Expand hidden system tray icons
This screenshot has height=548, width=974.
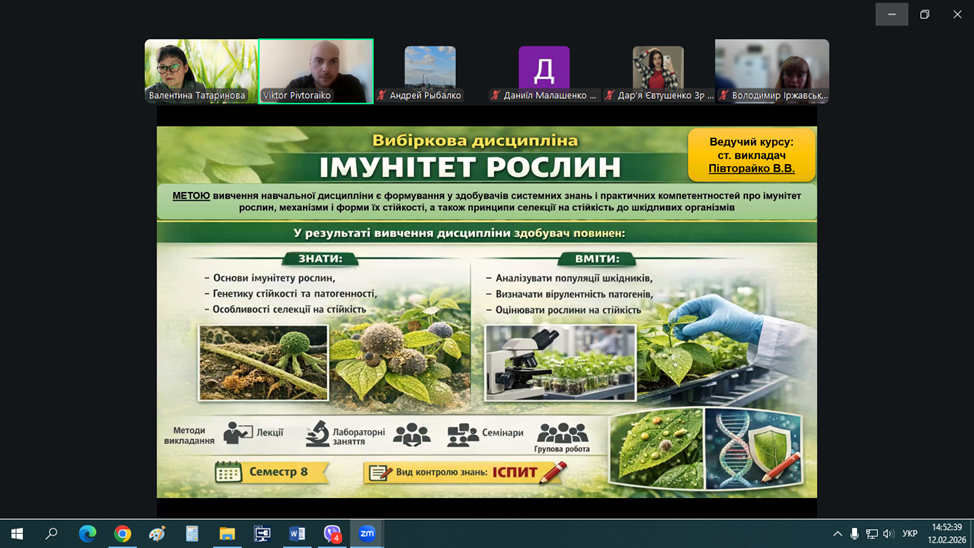[x=837, y=534]
